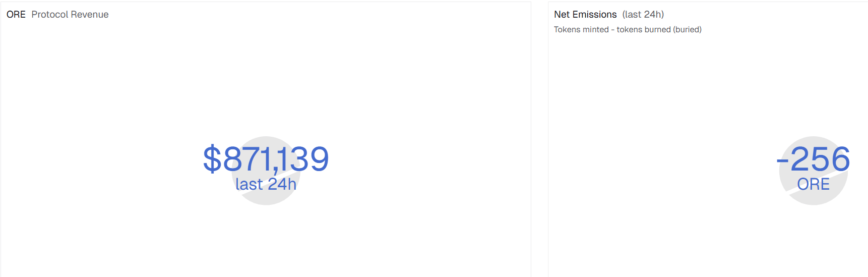
Task: Select the $871,139 revenue figure
Action: 266,159
